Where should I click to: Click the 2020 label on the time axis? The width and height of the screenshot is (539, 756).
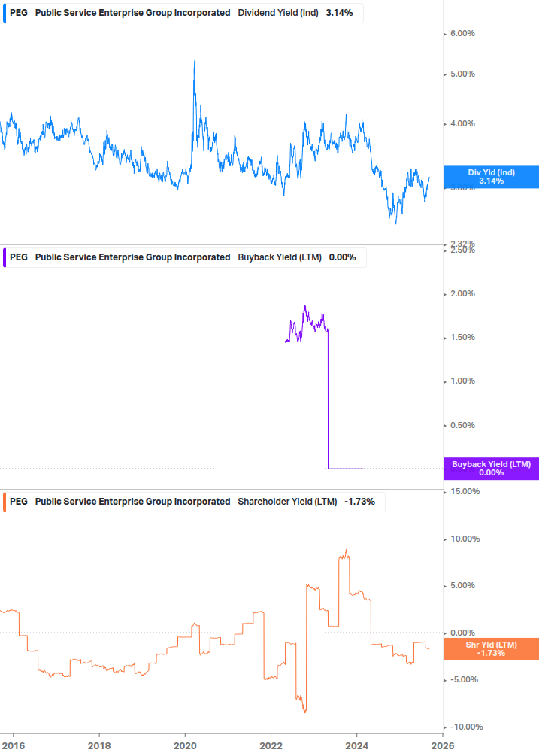pos(185,746)
